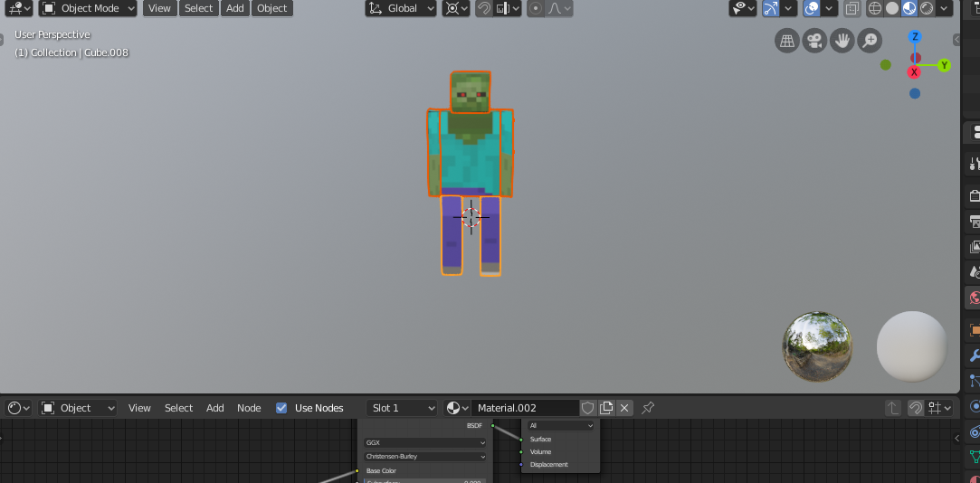This screenshot has height=483, width=980.
Task: Switch to rendered viewport shading
Action: pyautogui.click(x=927, y=8)
